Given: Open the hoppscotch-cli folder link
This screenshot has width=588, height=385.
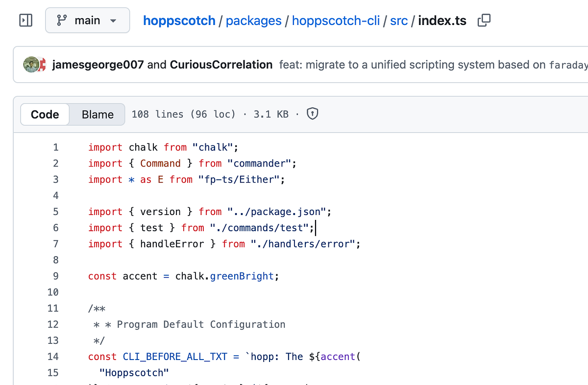Looking at the screenshot, I should click(336, 21).
